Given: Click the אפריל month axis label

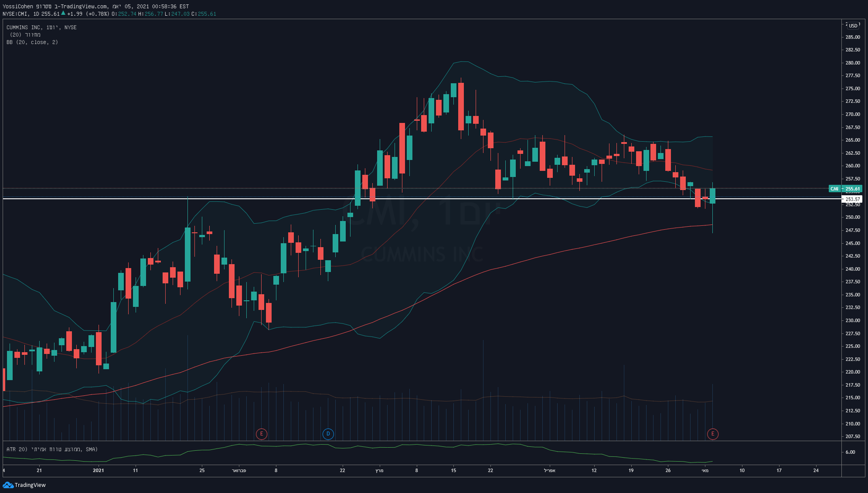Looking at the screenshot, I should (549, 470).
